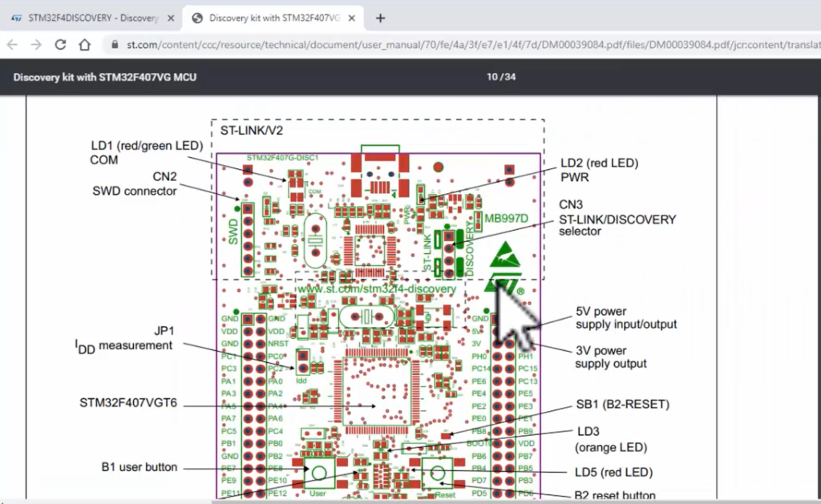This screenshot has width=821, height=504.
Task: Switch to the STM32F4DISCOVERY tab
Action: pos(91,18)
